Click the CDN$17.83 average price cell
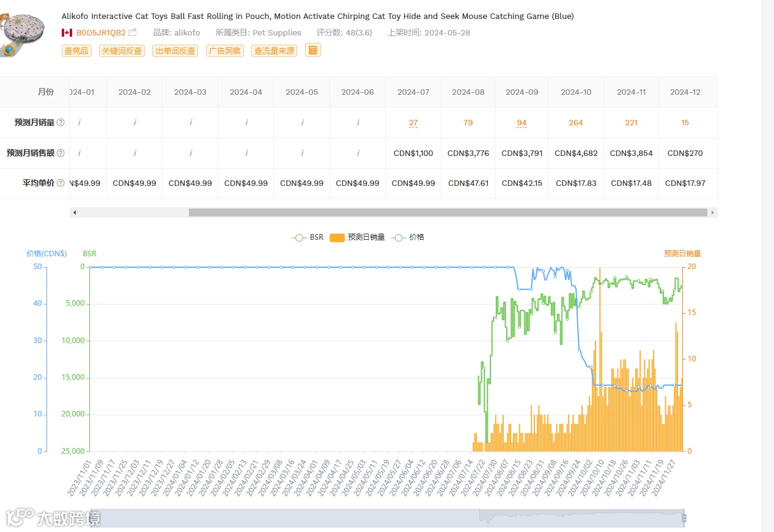The width and height of the screenshot is (774, 532). coord(576,183)
